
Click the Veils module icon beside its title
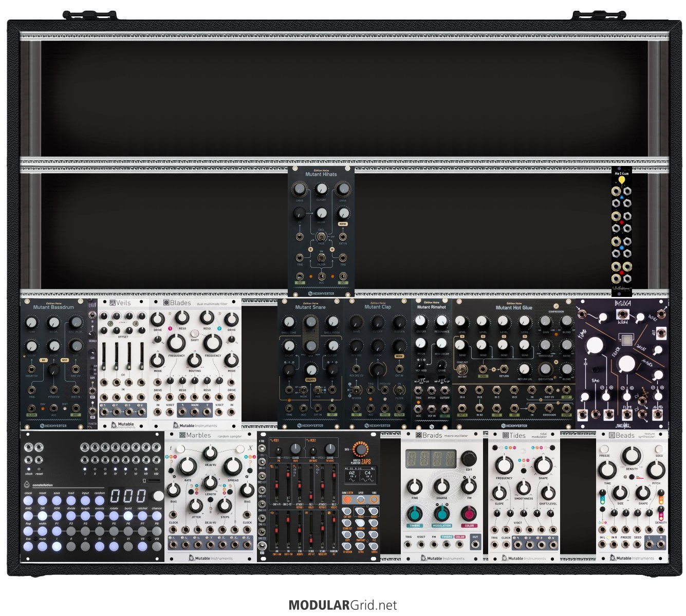point(112,303)
